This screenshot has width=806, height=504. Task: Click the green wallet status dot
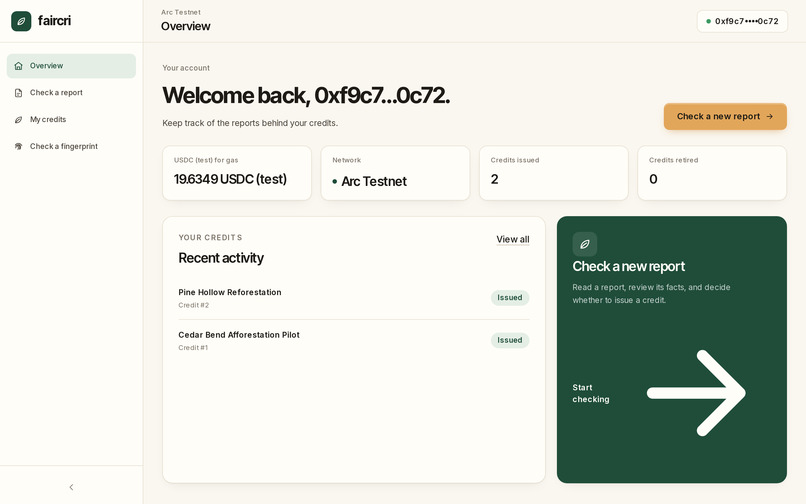[708, 21]
